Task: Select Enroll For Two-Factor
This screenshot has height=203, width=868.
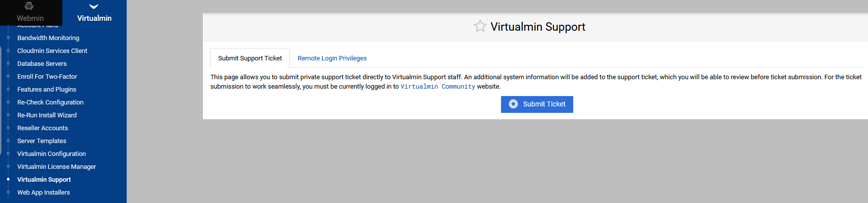Action: [47, 77]
